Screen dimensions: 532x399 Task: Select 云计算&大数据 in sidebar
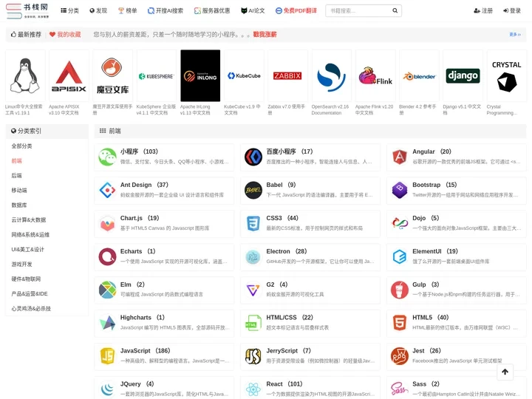[29, 220]
